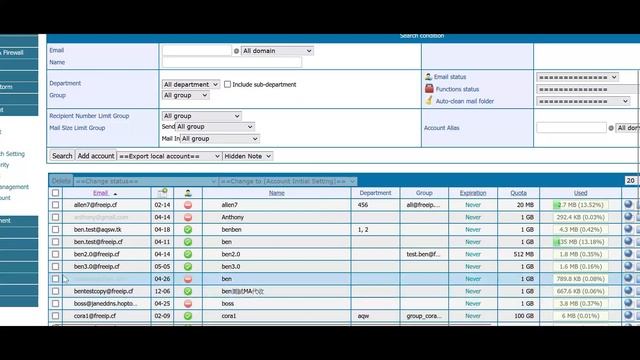Click the green status icon in ben2.0 row
This screenshot has height=360, width=640.
pyautogui.click(x=188, y=254)
